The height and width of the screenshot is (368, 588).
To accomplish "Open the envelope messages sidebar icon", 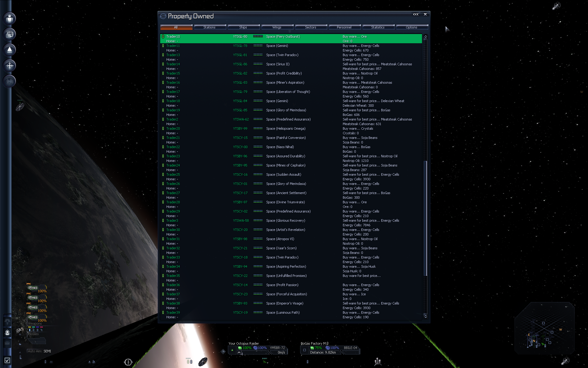I will (7, 343).
